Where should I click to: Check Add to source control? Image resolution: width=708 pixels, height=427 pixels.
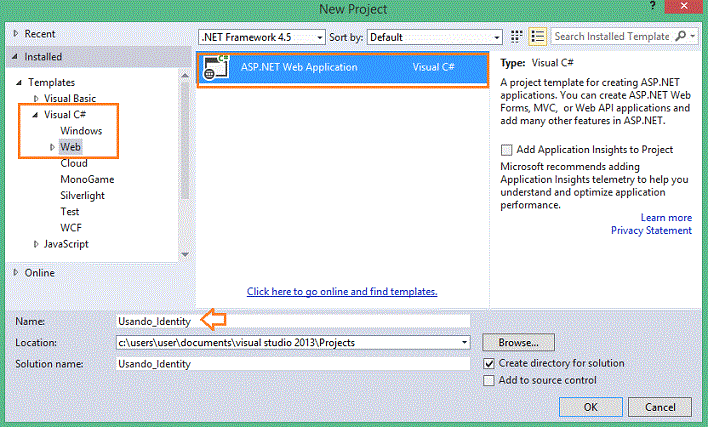[x=489, y=381]
